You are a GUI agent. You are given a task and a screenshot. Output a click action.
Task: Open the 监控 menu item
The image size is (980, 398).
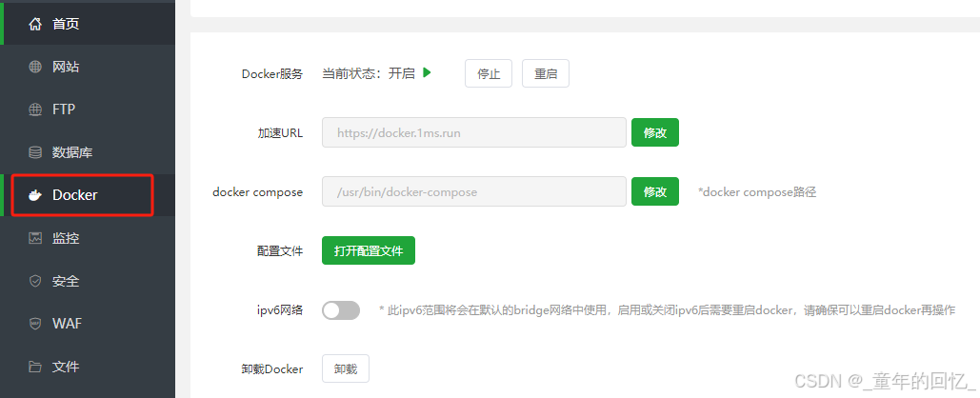click(88, 238)
